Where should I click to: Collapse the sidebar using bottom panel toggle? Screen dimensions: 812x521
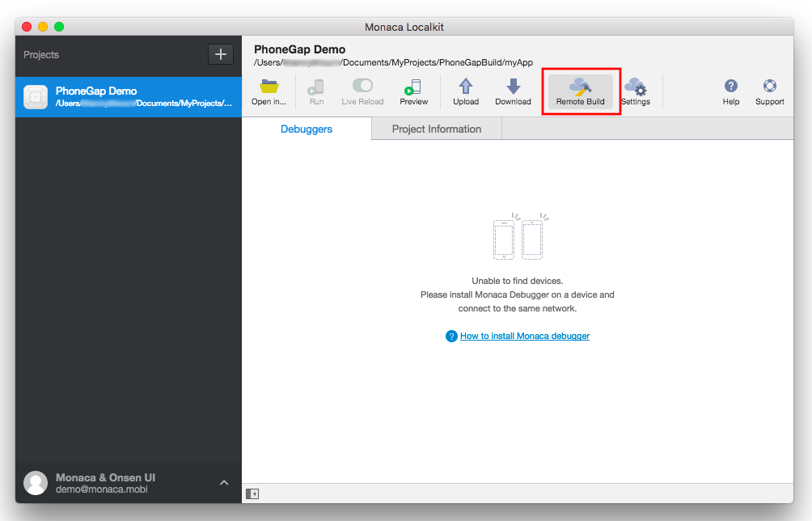point(252,493)
